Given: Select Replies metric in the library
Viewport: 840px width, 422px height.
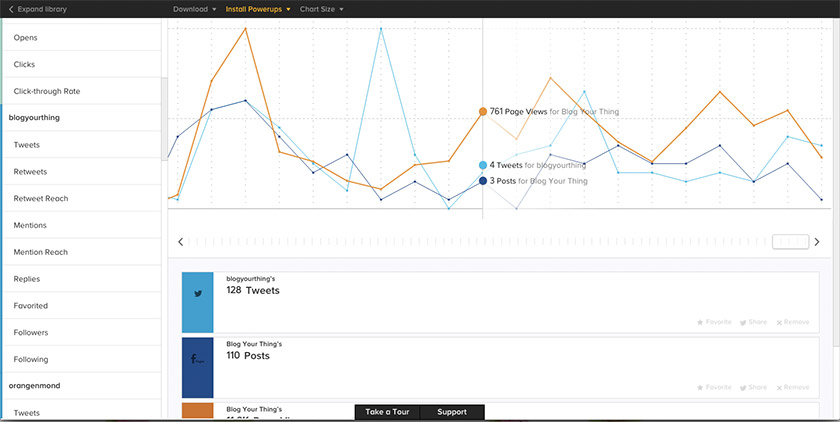Looking at the screenshot, I should 82,278.
